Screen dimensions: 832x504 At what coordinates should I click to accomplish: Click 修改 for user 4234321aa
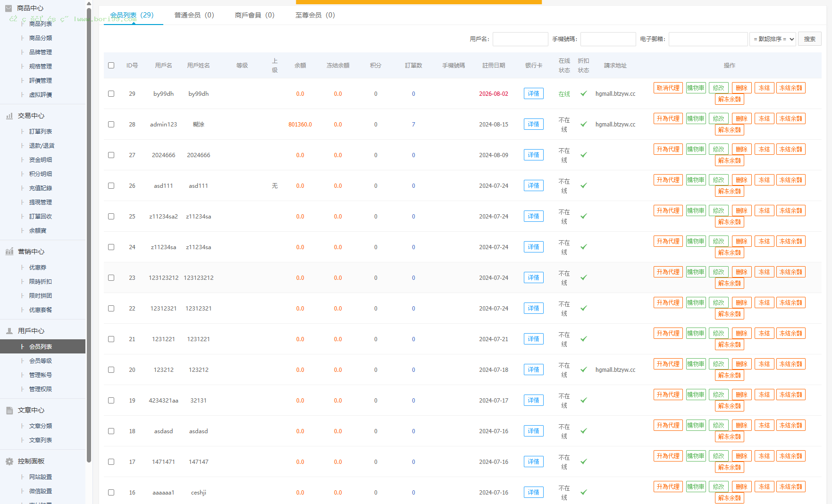pyautogui.click(x=719, y=395)
